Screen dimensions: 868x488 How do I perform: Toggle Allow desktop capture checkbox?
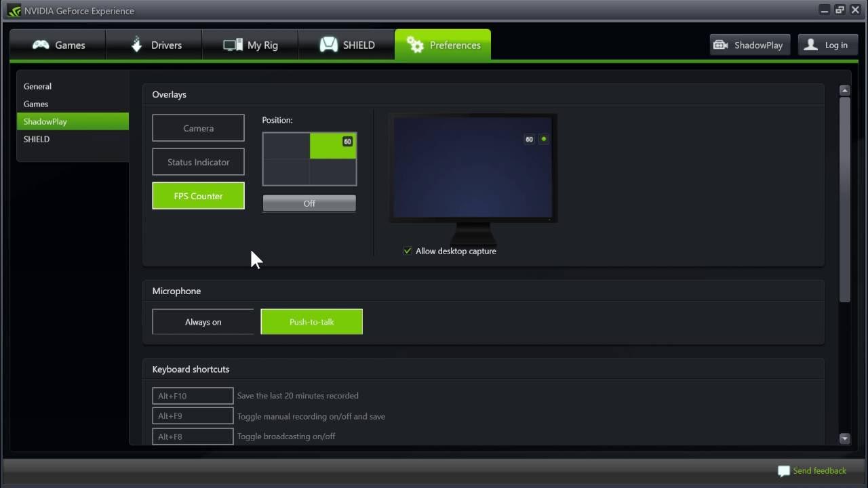click(408, 251)
